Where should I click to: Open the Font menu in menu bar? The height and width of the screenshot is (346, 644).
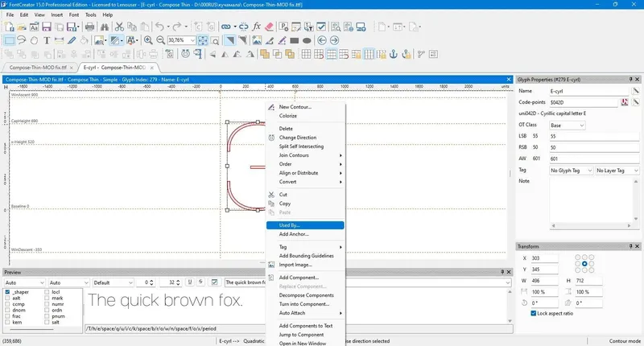click(x=74, y=14)
